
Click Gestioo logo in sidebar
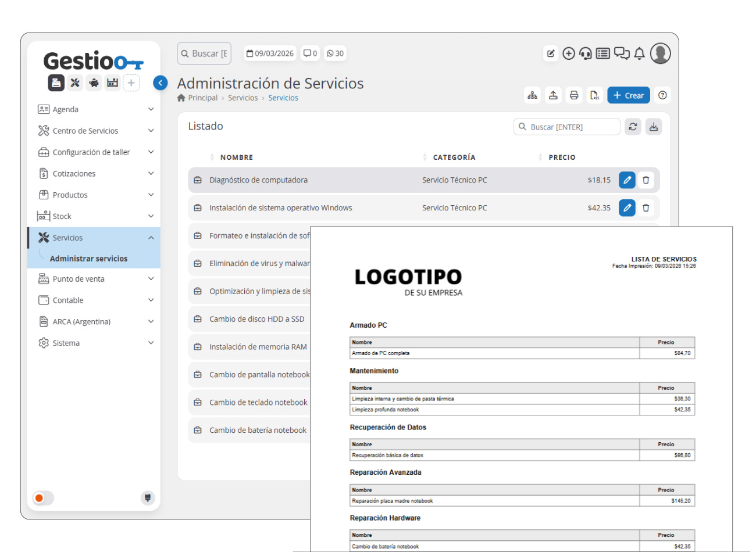(93, 61)
